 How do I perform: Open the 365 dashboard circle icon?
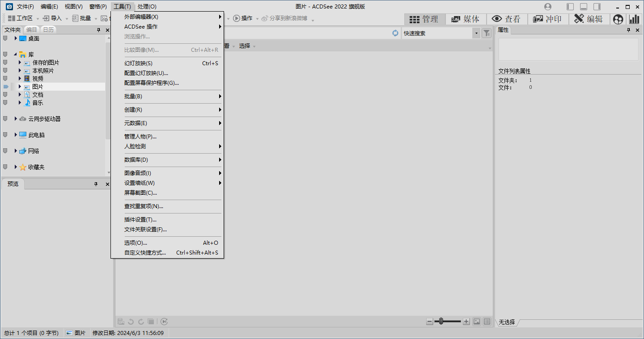click(x=618, y=19)
